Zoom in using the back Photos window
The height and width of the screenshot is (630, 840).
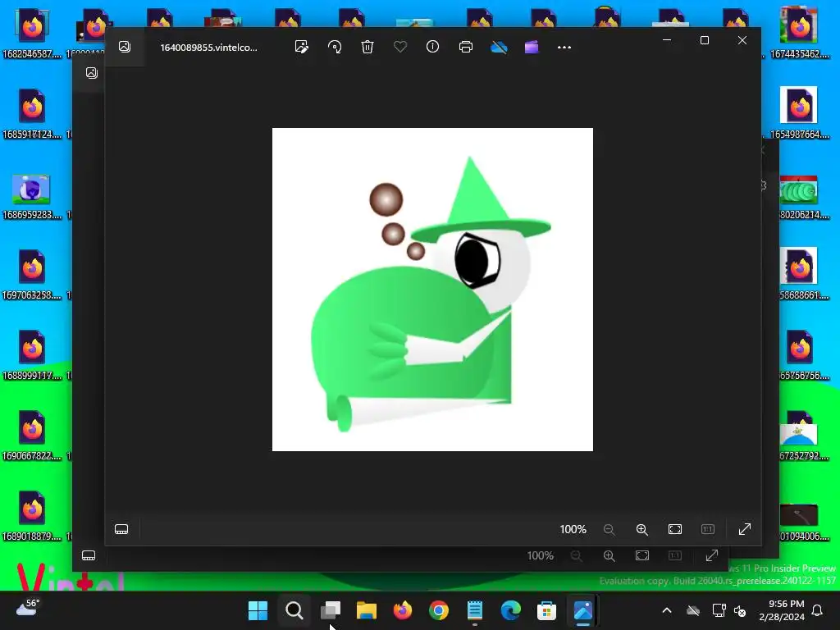point(609,555)
